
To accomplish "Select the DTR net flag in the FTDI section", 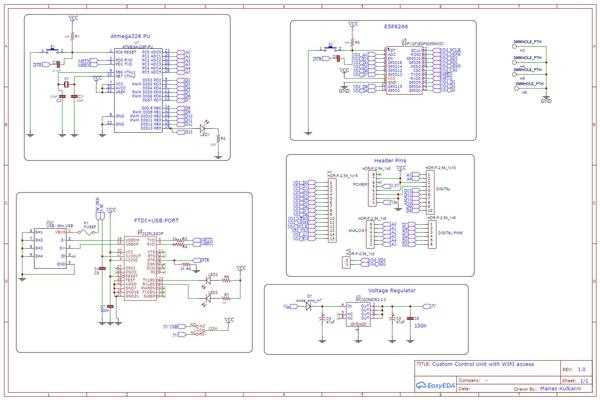I will pyautogui.click(x=202, y=260).
